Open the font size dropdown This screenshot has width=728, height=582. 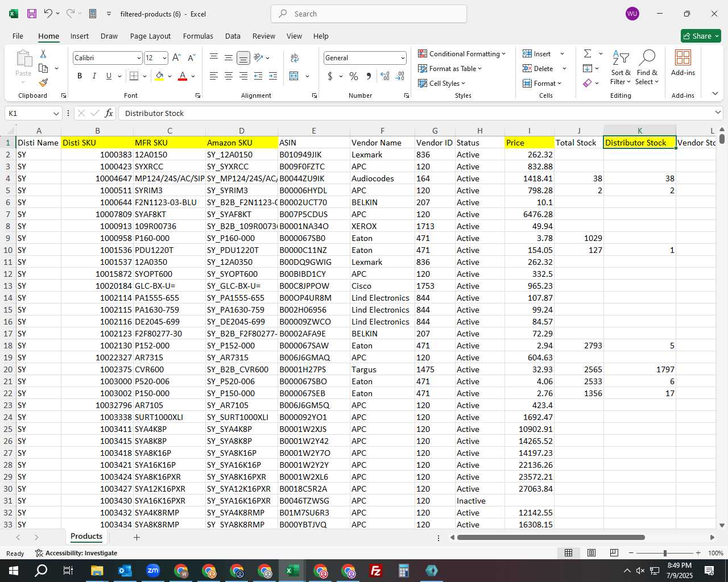[x=164, y=58]
